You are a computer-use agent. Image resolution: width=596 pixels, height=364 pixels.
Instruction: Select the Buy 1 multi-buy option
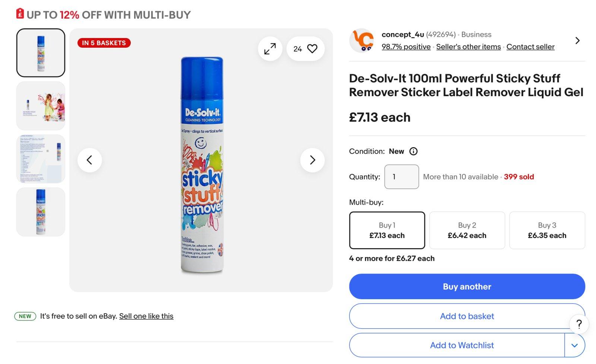[387, 230]
